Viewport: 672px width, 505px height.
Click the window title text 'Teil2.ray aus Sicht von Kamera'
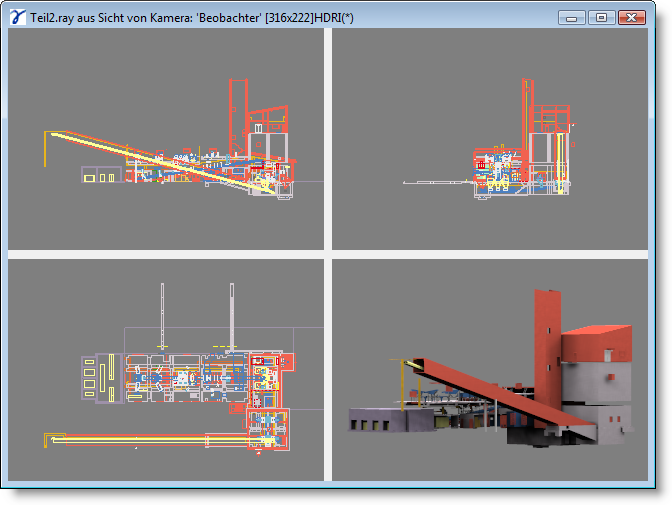[111, 18]
